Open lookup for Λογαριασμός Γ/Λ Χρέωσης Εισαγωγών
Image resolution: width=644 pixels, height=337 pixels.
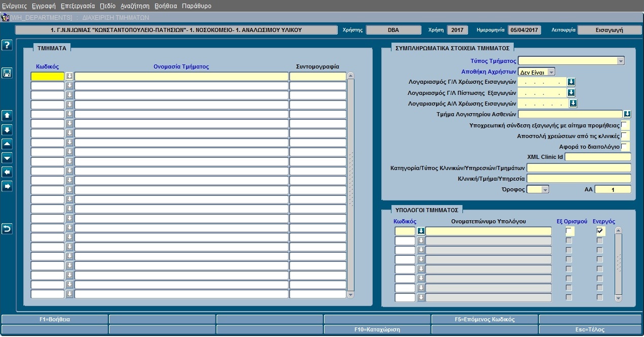[571, 82]
